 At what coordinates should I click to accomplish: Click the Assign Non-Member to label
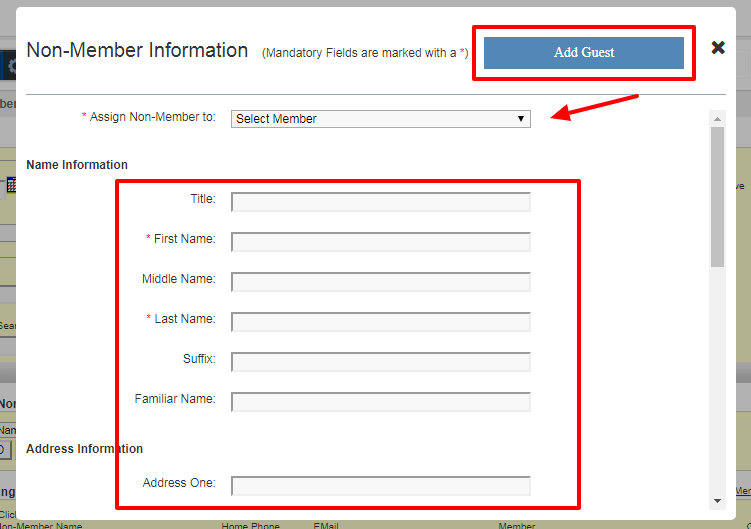152,117
